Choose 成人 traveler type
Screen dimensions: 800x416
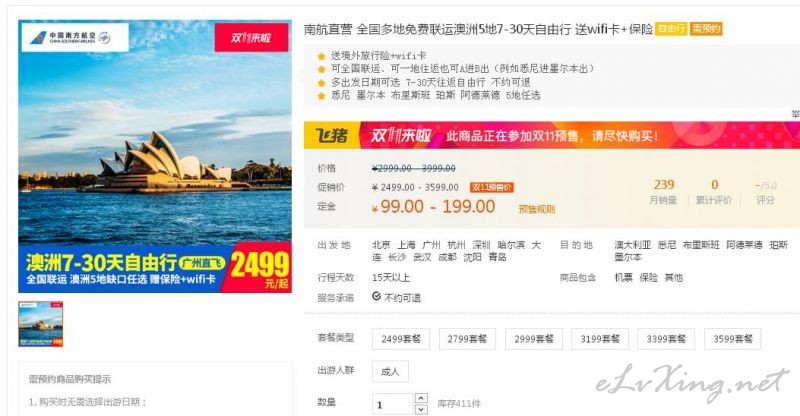390,372
